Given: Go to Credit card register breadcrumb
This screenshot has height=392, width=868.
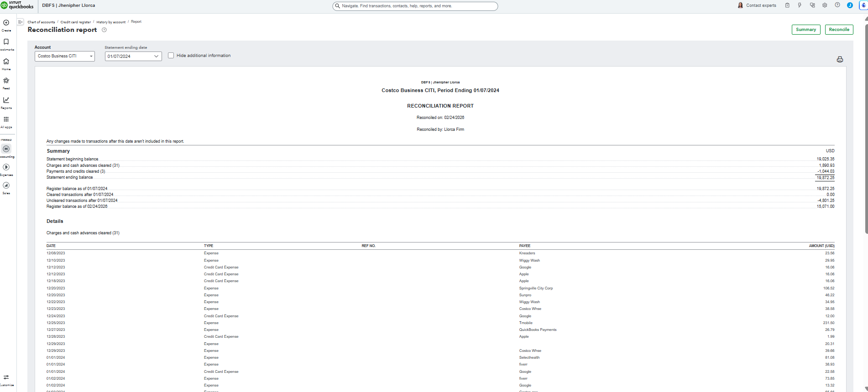Looking at the screenshot, I should 76,22.
